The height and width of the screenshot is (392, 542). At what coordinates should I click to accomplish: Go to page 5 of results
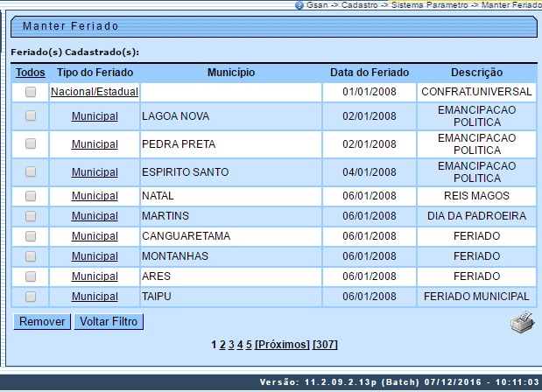click(x=249, y=345)
